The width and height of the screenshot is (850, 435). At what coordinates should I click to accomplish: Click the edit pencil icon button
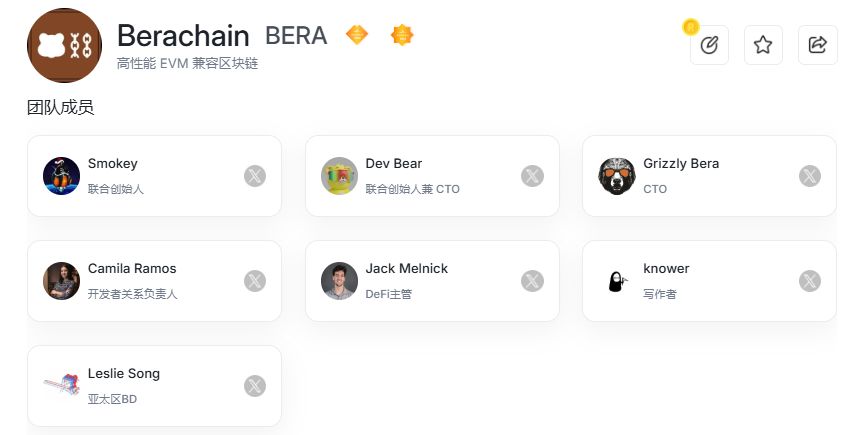(x=709, y=45)
